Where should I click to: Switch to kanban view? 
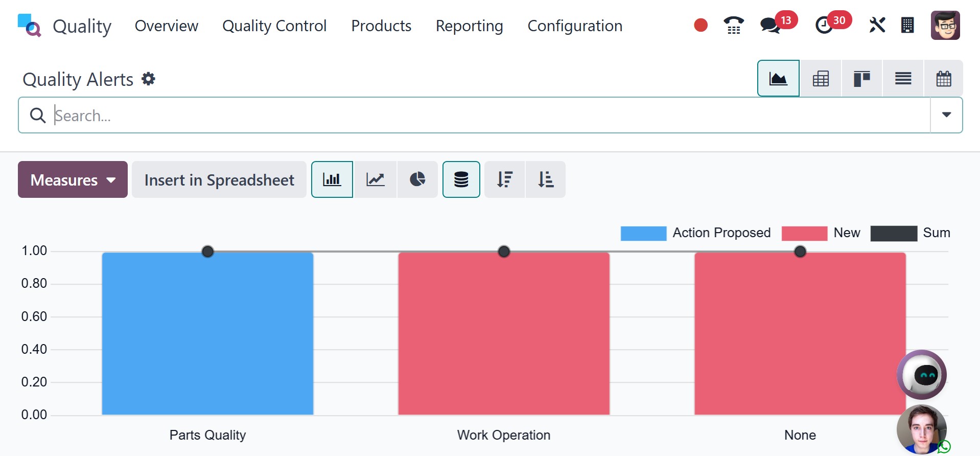(861, 79)
